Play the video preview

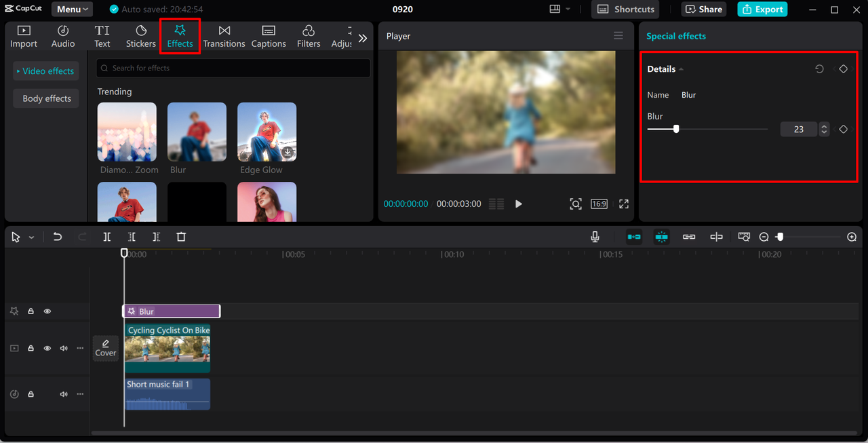519,204
